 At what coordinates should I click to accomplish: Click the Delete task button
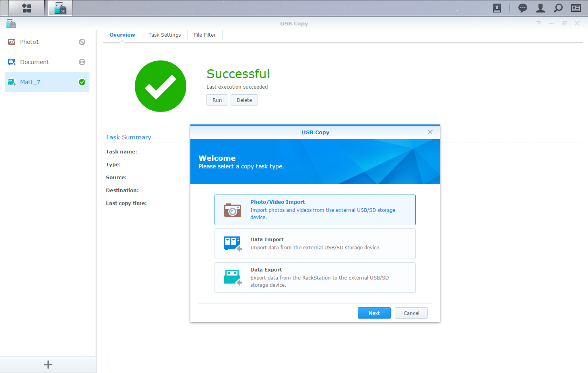coord(244,100)
